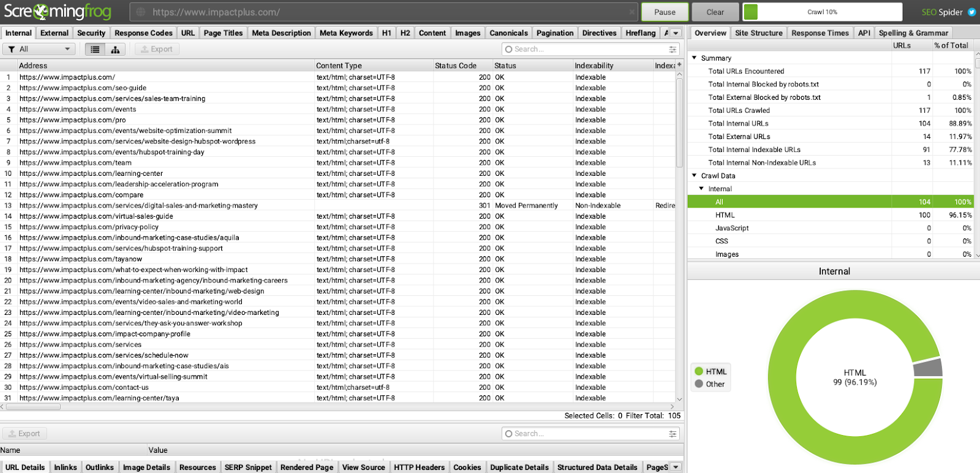Open the Site Structure tab
This screenshot has width=980, height=473.
tap(759, 33)
